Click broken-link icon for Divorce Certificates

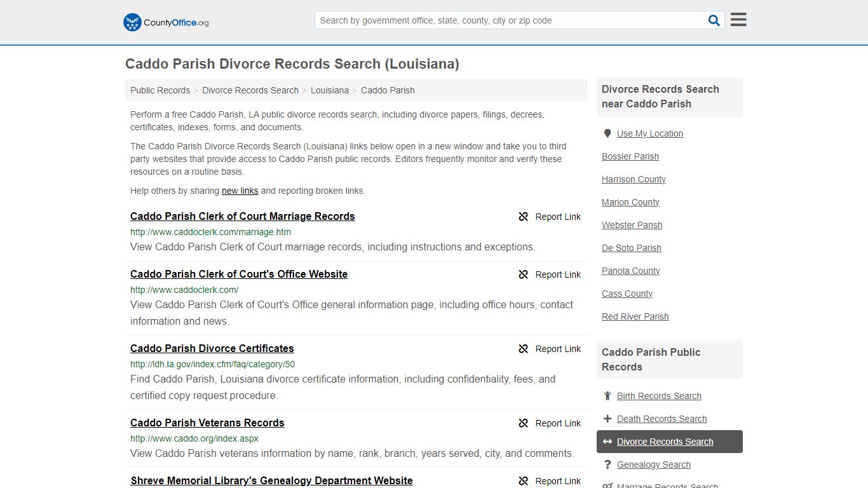click(524, 349)
